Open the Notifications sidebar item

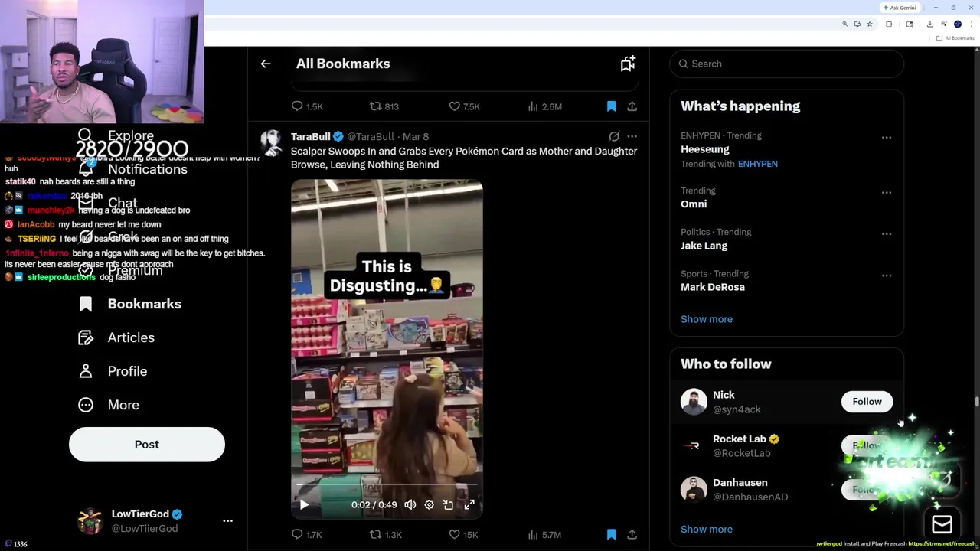pos(133,169)
